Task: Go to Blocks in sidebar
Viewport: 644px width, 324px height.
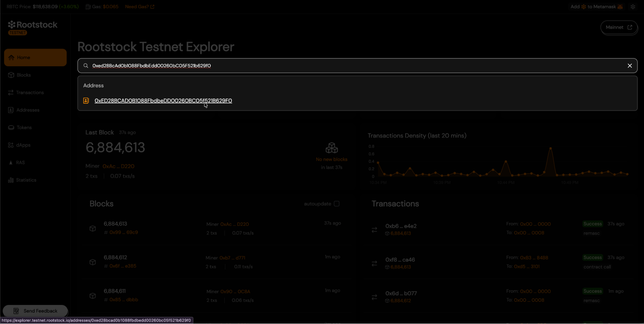Action: click(x=24, y=75)
